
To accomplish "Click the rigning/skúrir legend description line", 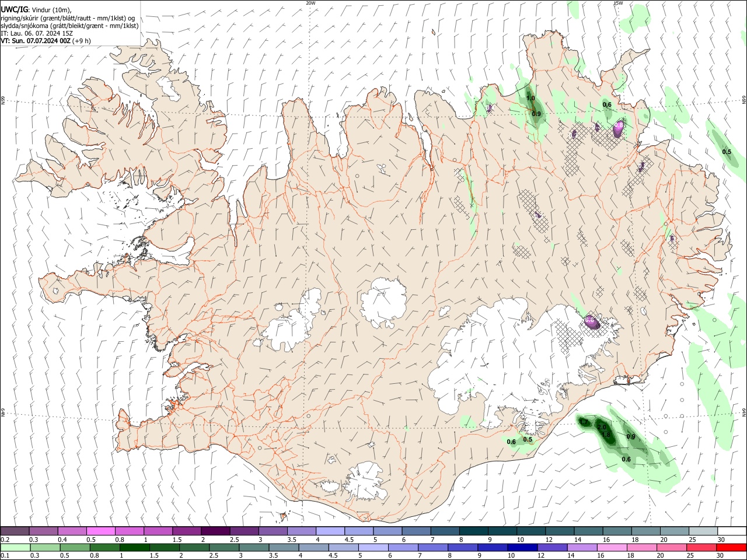I will pos(68,18).
